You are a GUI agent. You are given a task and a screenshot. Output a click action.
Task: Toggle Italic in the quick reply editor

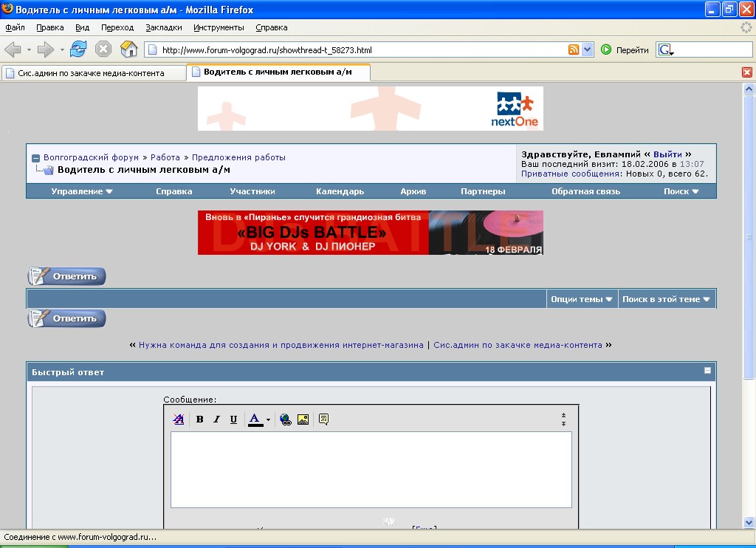pyautogui.click(x=216, y=419)
